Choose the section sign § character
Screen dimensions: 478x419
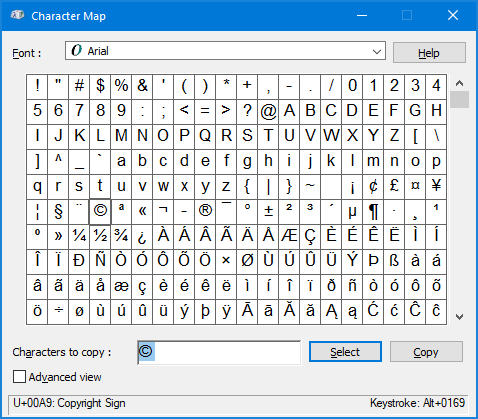(58, 212)
